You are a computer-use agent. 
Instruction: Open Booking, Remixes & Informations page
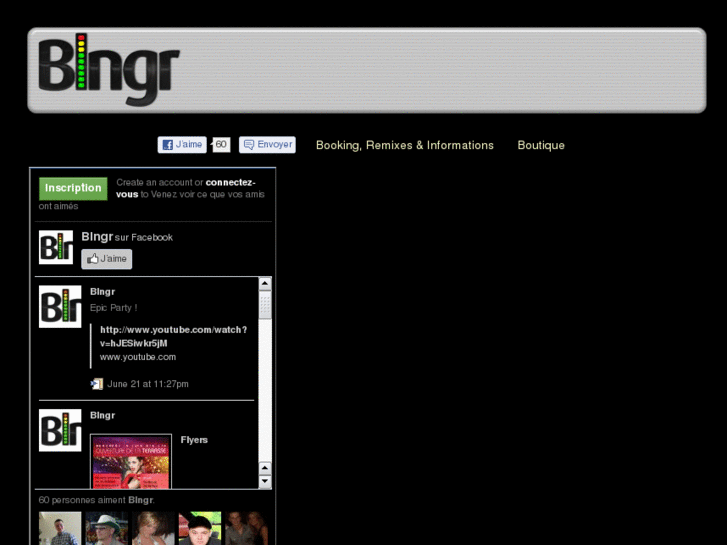pyautogui.click(x=405, y=145)
